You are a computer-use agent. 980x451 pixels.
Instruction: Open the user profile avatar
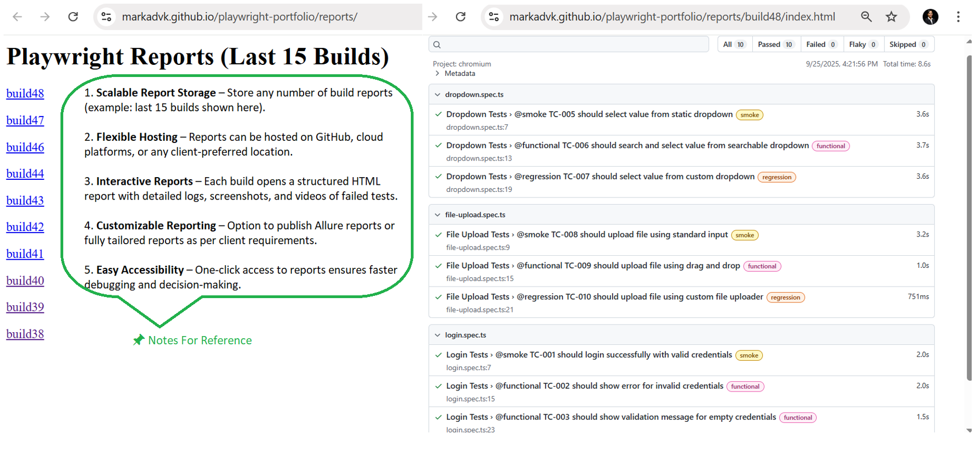point(930,17)
